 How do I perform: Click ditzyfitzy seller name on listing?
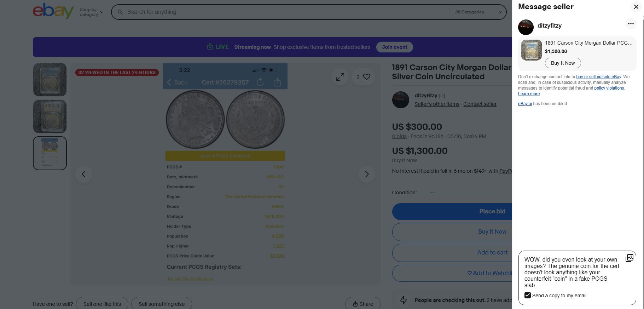426,96
